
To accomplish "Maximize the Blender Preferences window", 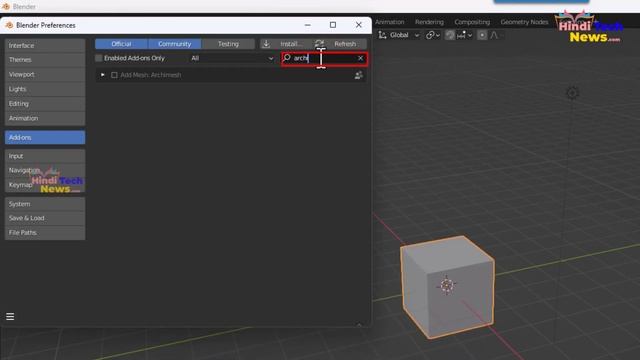I will click(x=333, y=25).
